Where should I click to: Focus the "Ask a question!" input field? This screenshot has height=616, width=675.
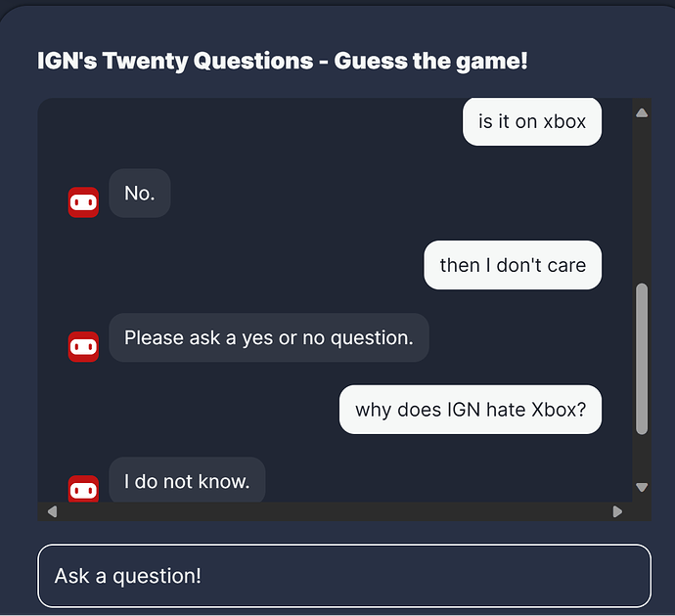(344, 576)
